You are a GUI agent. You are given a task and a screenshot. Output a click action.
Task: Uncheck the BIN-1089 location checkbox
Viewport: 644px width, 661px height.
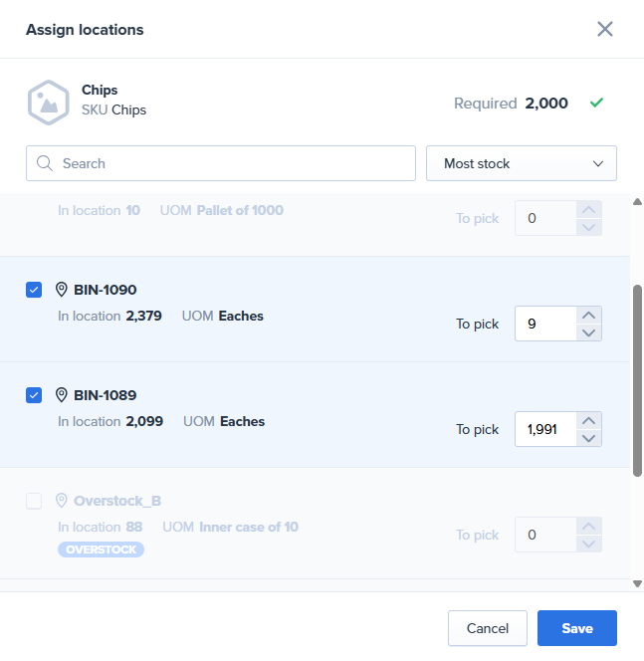(x=34, y=395)
